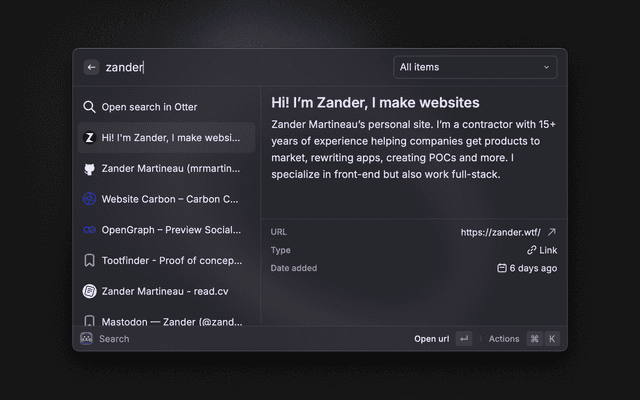Open the Website Carbon result
640x400 pixels.
[x=170, y=199]
